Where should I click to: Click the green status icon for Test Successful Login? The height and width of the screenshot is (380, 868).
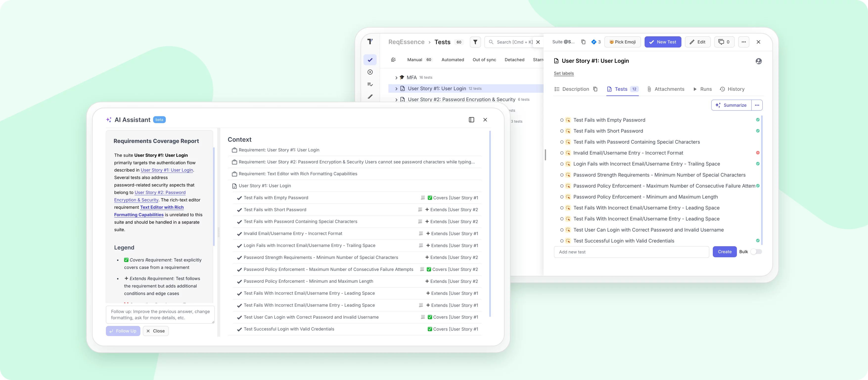click(758, 240)
